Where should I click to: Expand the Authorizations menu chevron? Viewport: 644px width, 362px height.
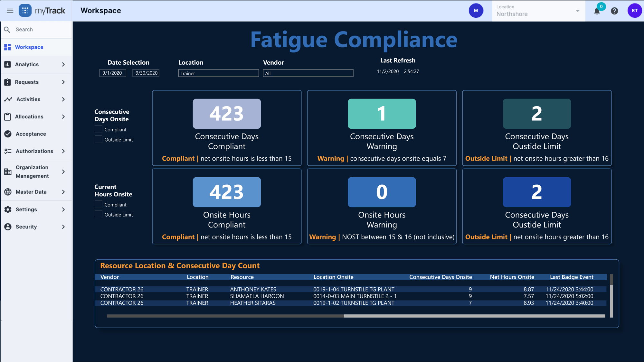[63, 151]
